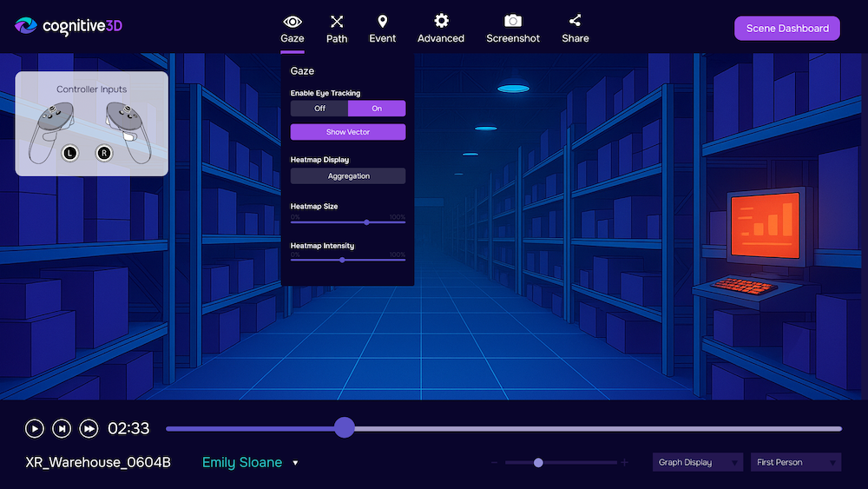Open the Path tool icon

337,22
